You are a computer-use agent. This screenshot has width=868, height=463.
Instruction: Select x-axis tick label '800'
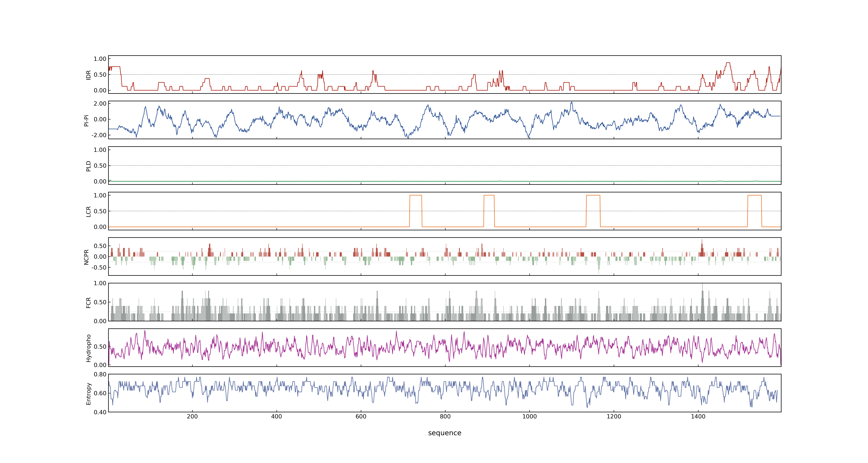pyautogui.click(x=445, y=416)
